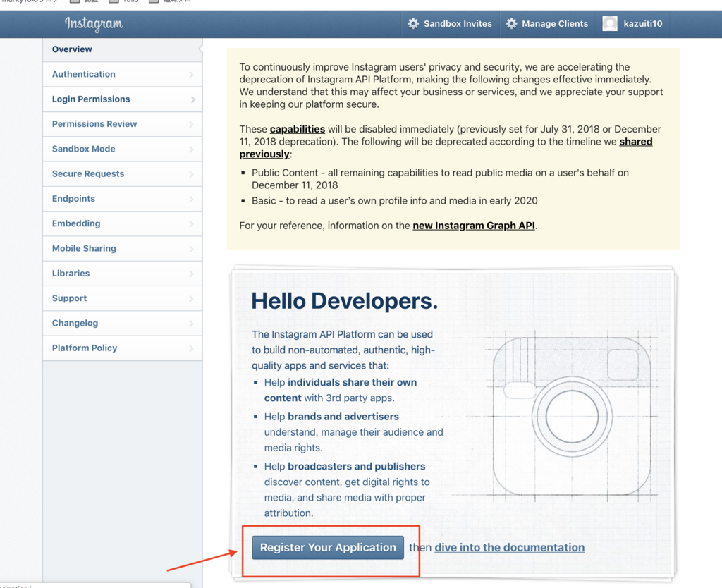Open Secure Requests documentation
This screenshot has width=722, height=588.
123,173
